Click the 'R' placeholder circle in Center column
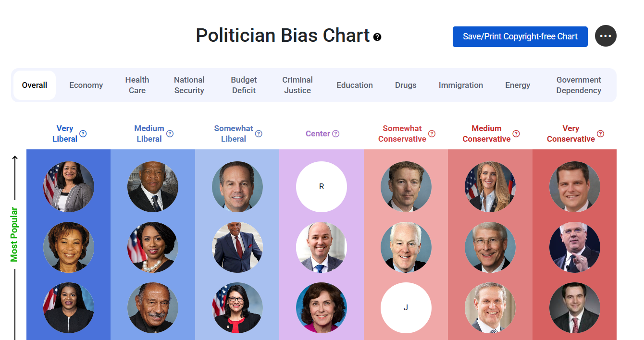 (x=322, y=187)
